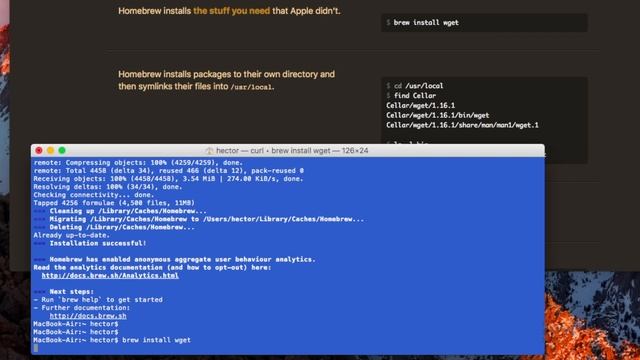Click 'Already up-to-date.' line in Terminal
The image size is (640, 360).
click(x=72, y=235)
